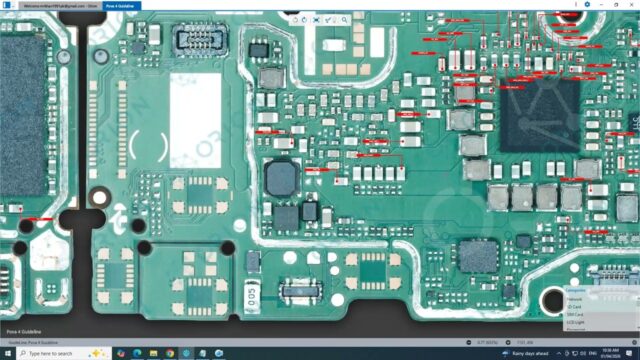Show hidden system tray icons
The width and height of the screenshot is (640, 360).
click(x=558, y=353)
